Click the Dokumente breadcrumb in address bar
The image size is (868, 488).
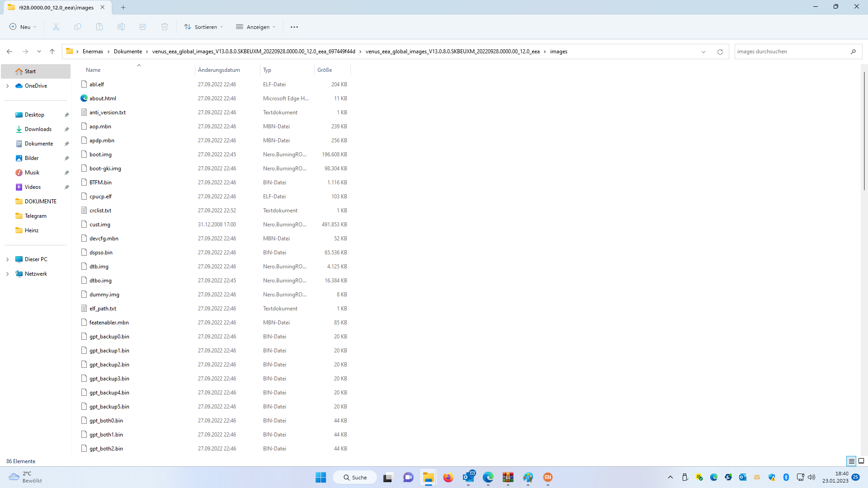(128, 52)
